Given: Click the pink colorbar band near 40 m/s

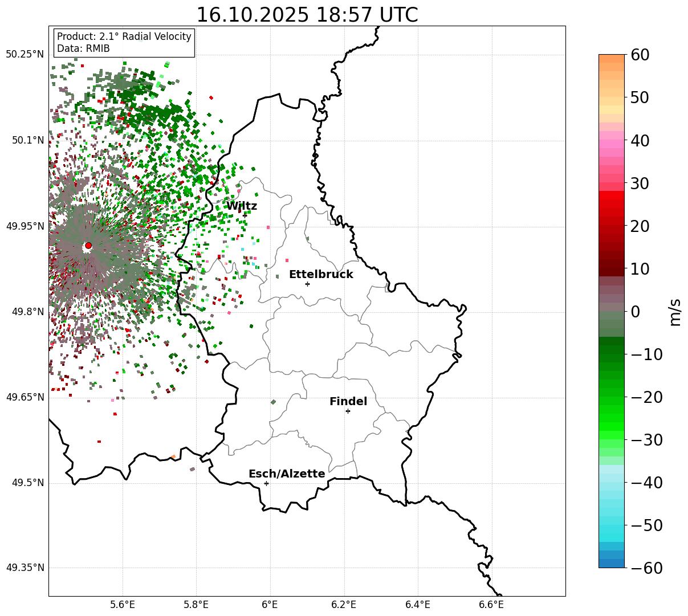Looking at the screenshot, I should click(x=612, y=144).
